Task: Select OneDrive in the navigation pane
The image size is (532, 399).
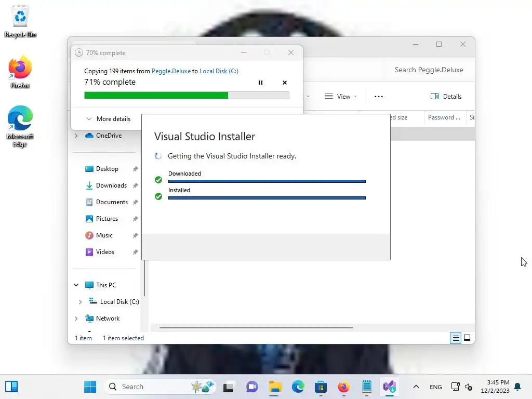Action: point(103,136)
